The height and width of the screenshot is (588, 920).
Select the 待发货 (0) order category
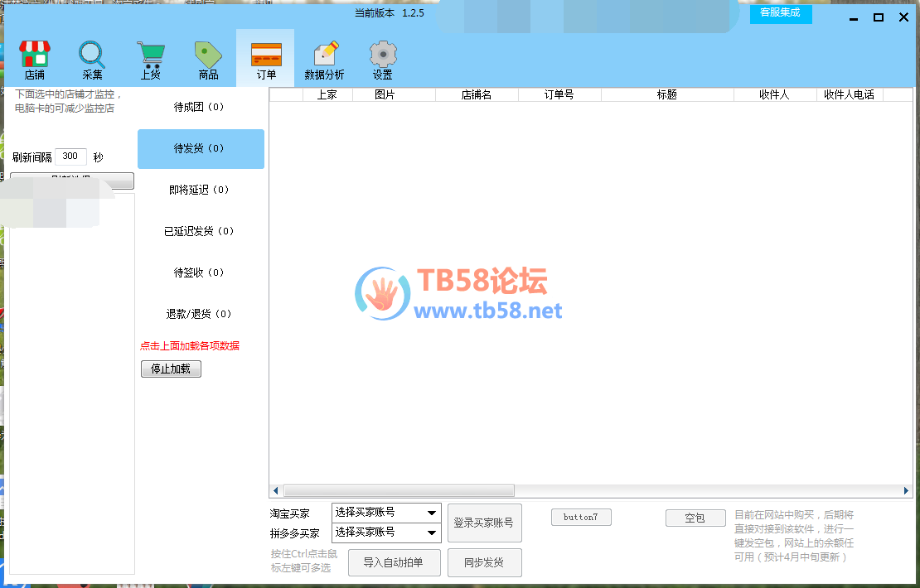(x=201, y=149)
